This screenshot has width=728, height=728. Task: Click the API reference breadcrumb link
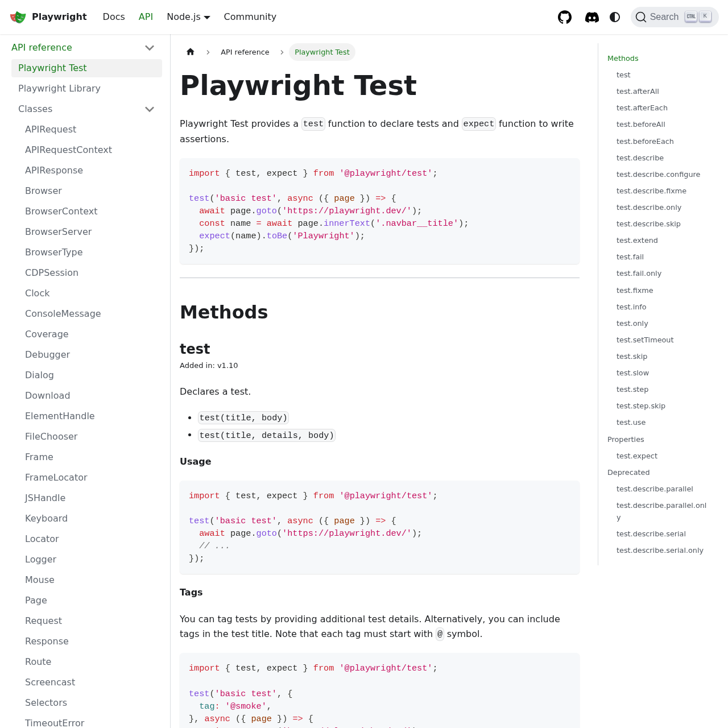click(245, 52)
